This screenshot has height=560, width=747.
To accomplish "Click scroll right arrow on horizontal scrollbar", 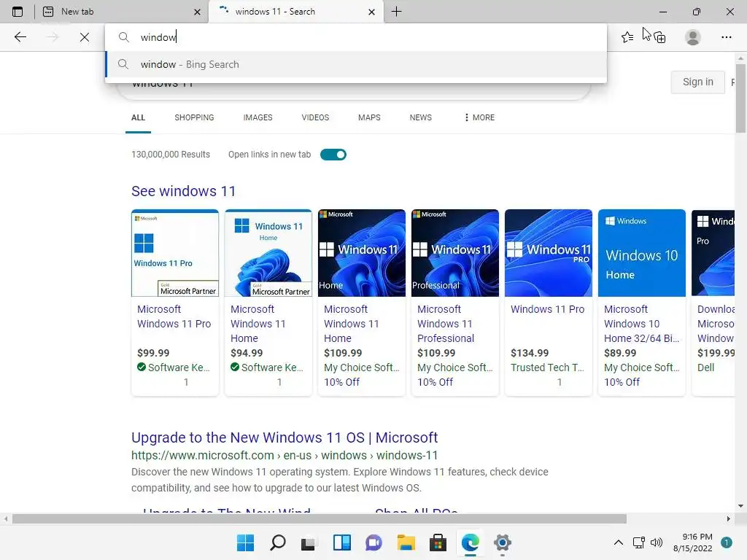I will tap(729, 518).
